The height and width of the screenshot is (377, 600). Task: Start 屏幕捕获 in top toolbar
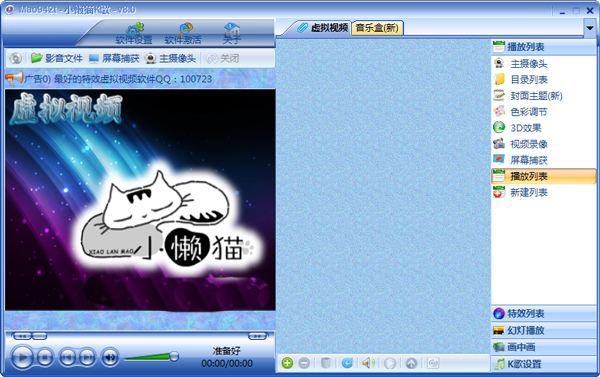pos(114,58)
